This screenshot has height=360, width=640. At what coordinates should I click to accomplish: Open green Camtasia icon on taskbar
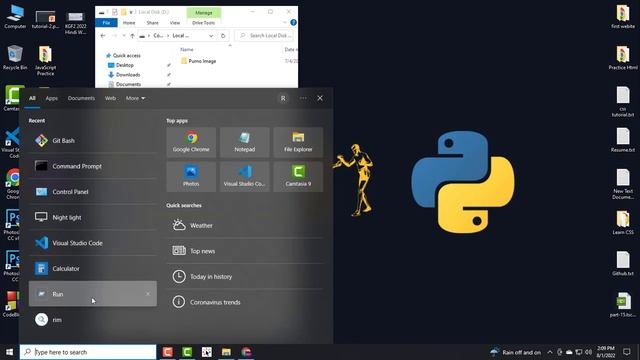coord(187,352)
